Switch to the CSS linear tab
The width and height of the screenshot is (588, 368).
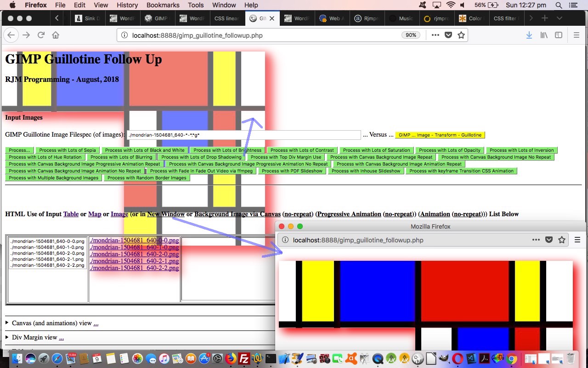tap(226, 18)
